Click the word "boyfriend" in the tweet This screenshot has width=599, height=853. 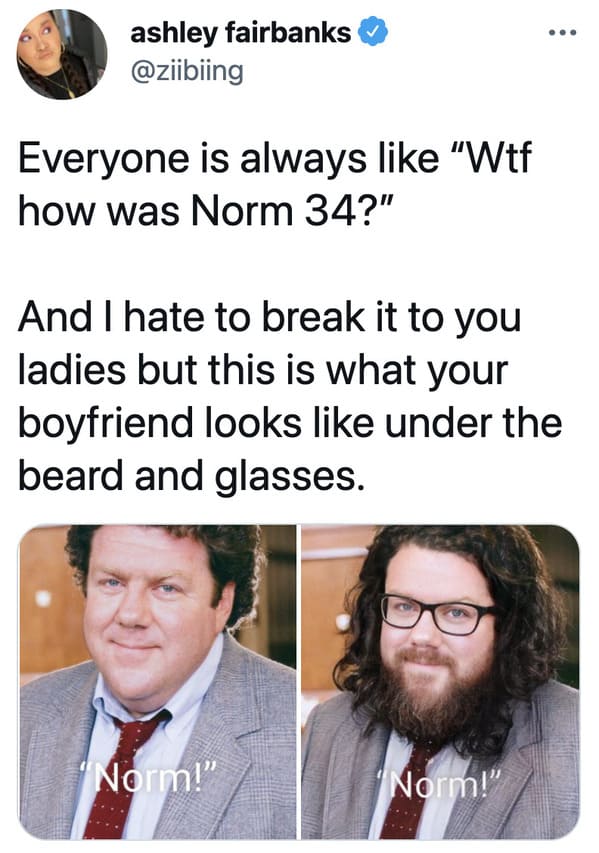pyautogui.click(x=106, y=422)
